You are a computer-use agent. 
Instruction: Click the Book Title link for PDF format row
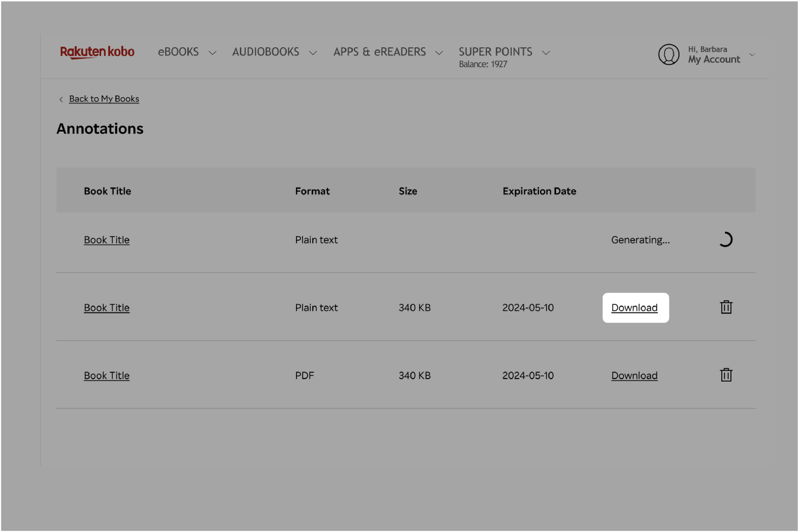(x=106, y=375)
